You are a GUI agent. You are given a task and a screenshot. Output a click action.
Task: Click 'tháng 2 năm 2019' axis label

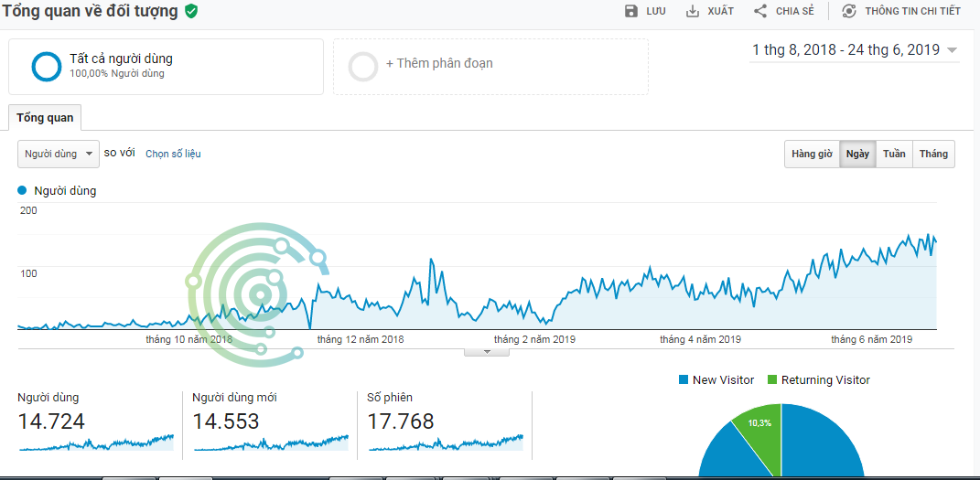tap(535, 339)
